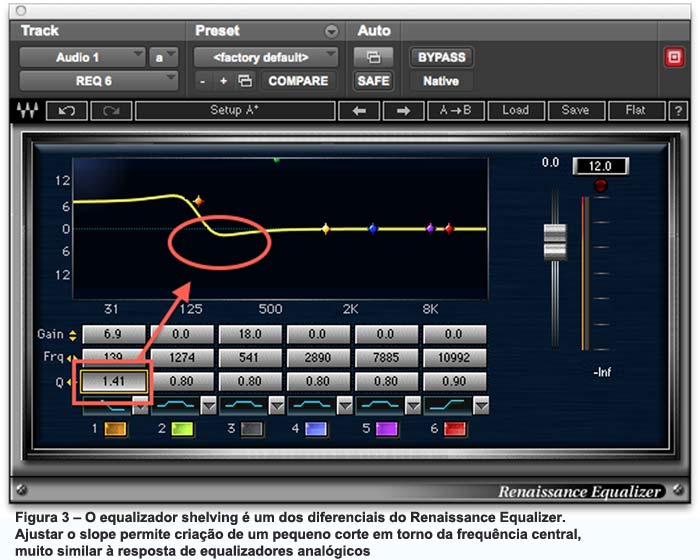This screenshot has height=560, width=700.
Task: Open the help question mark button
Action: coord(678,110)
